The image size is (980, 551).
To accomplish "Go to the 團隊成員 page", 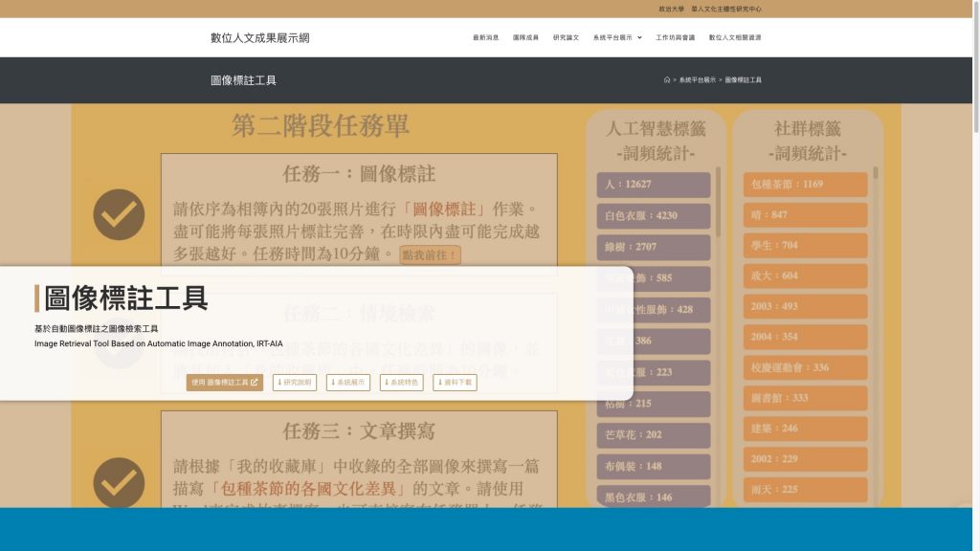I will point(525,38).
